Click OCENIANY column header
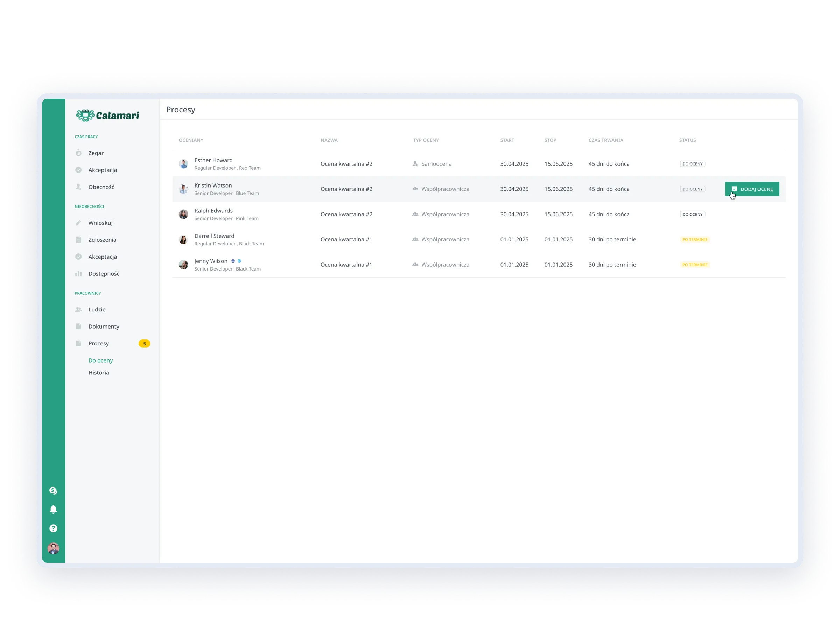 [191, 140]
